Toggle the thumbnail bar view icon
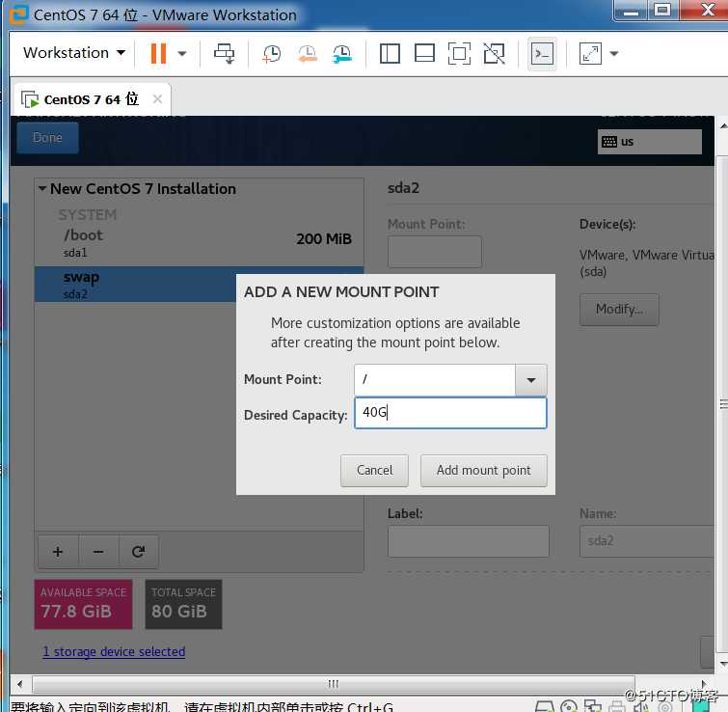This screenshot has height=712, width=728. pos(424,53)
